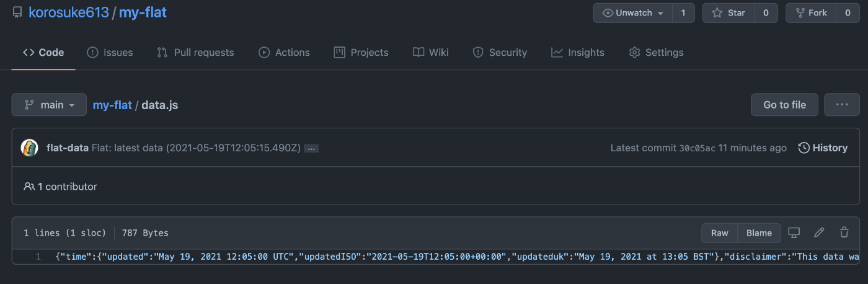The width and height of the screenshot is (868, 284).
Task: Open the stargazers count of 0
Action: click(766, 13)
